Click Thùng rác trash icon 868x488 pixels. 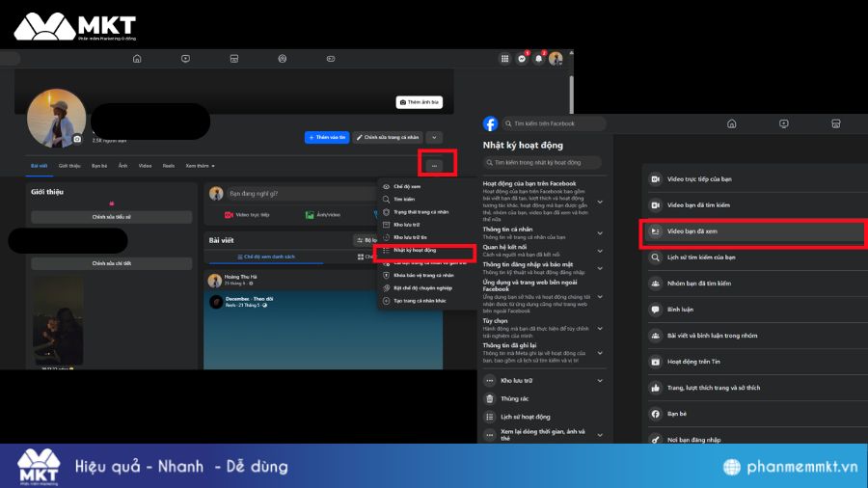pos(490,398)
